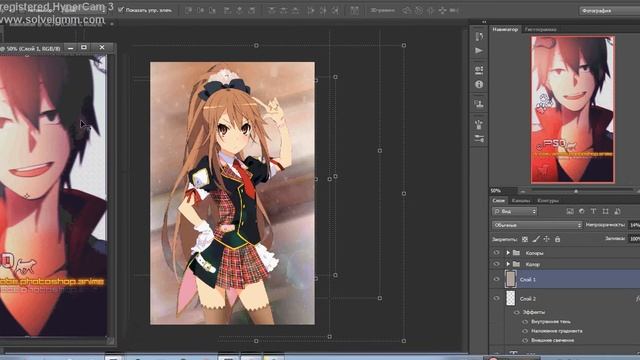Filter layers by shape layers icon
The height and width of the screenshot is (360, 640).
tap(605, 211)
